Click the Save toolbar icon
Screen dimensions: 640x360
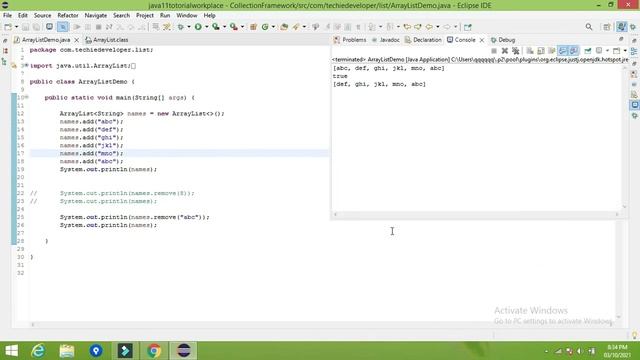(x=25, y=27)
